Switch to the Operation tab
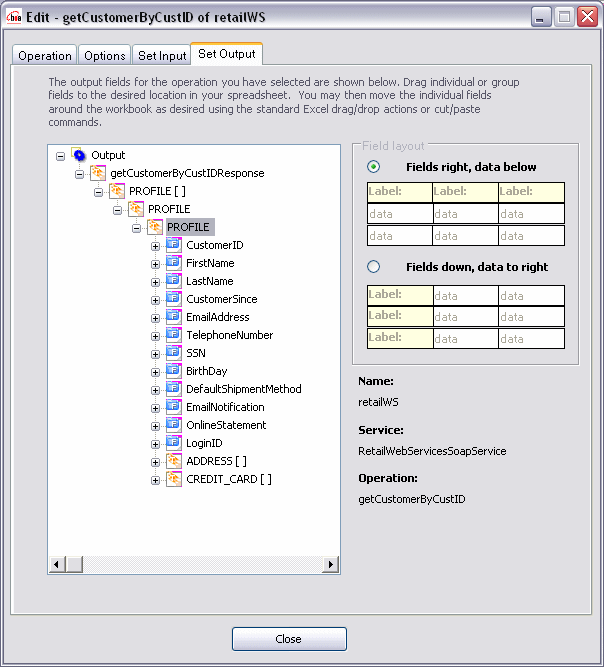 coord(45,55)
